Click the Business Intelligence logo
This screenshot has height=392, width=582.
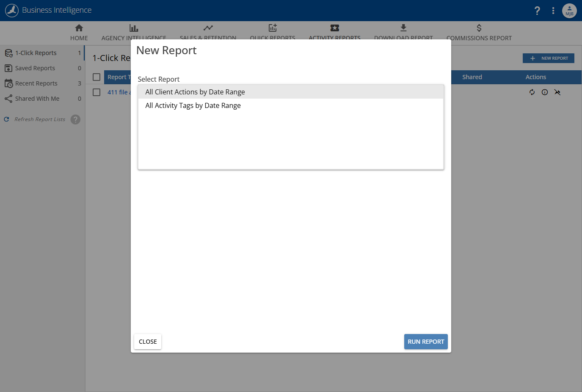tap(12, 10)
